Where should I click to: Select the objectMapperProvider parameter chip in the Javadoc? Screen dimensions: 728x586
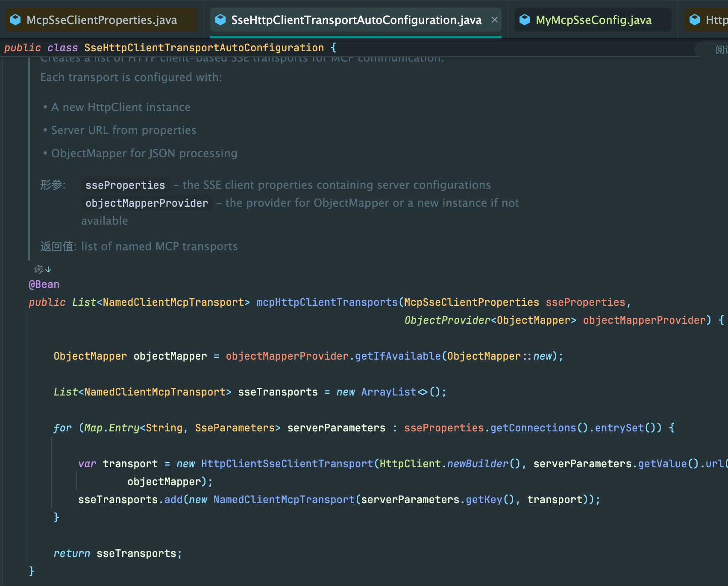[147, 203]
